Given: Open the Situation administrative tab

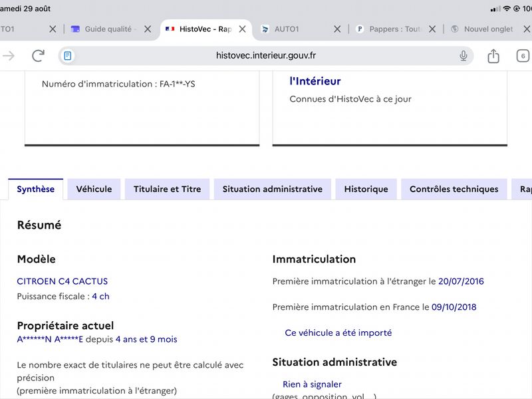Looking at the screenshot, I should 273,189.
